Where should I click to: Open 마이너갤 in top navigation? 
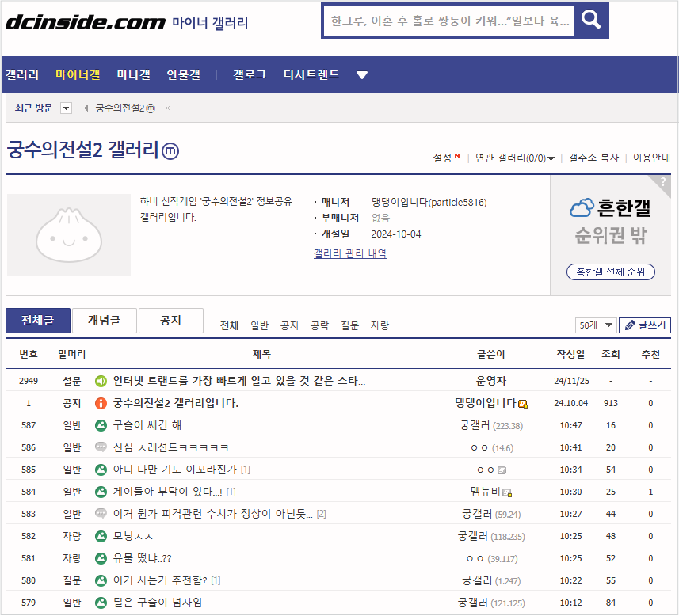point(78,75)
